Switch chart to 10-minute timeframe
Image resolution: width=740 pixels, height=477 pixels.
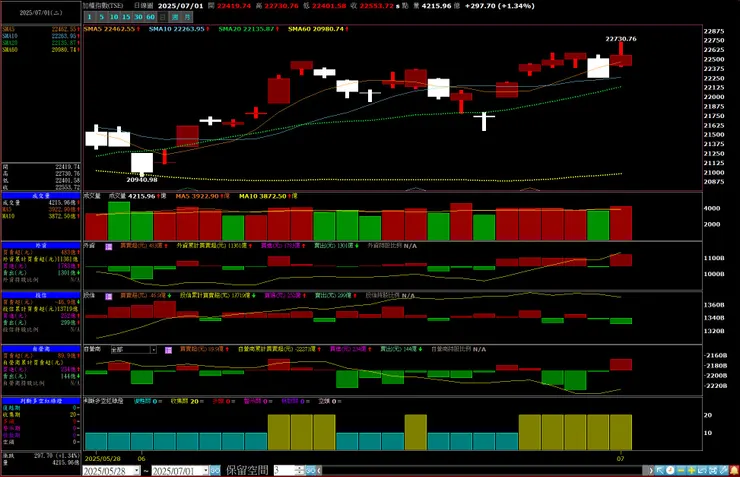pos(114,17)
